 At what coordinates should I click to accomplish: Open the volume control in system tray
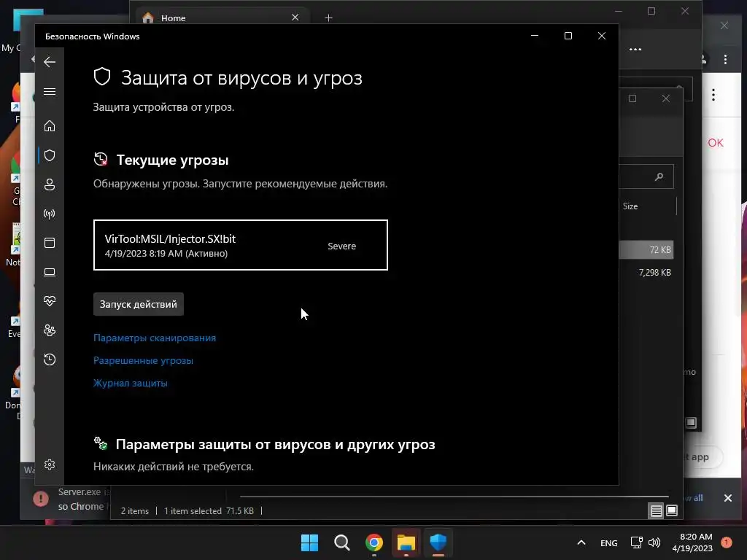tap(655, 542)
